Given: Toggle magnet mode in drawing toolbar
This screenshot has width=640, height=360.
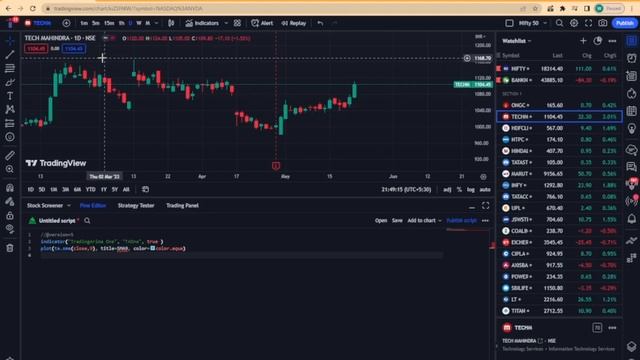Looking at the screenshot, I should [10, 188].
